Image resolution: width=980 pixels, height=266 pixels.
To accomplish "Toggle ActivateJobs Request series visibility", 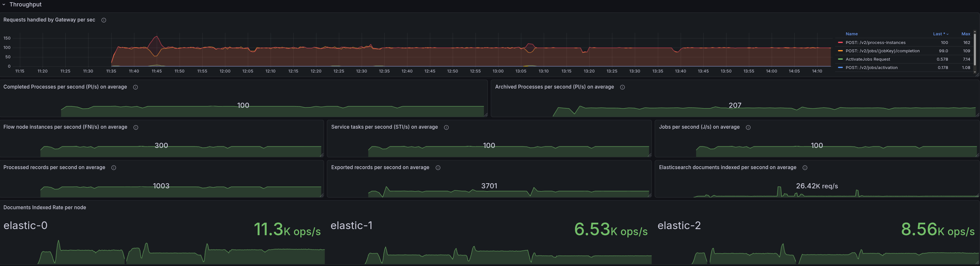I will click(x=868, y=59).
